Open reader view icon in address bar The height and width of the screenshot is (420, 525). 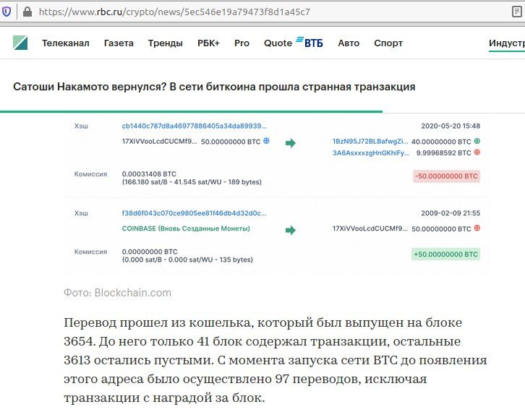[x=517, y=12]
